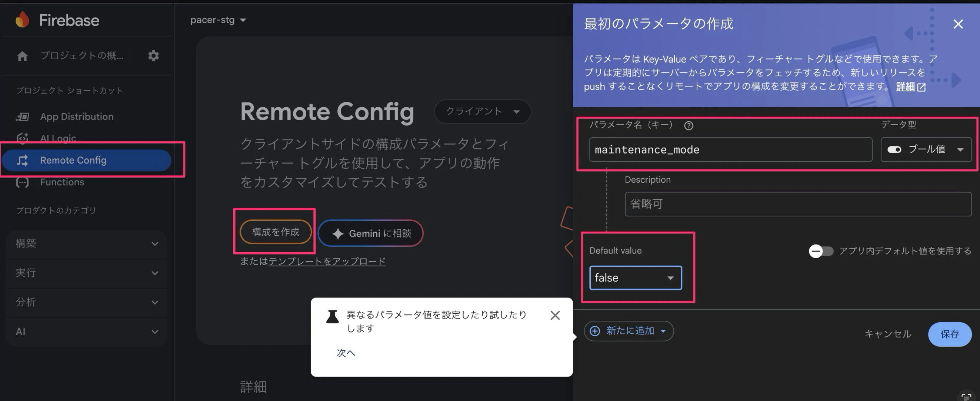Click the AI Logic icon
Image resolution: width=980 pixels, height=401 pixels.
click(23, 138)
